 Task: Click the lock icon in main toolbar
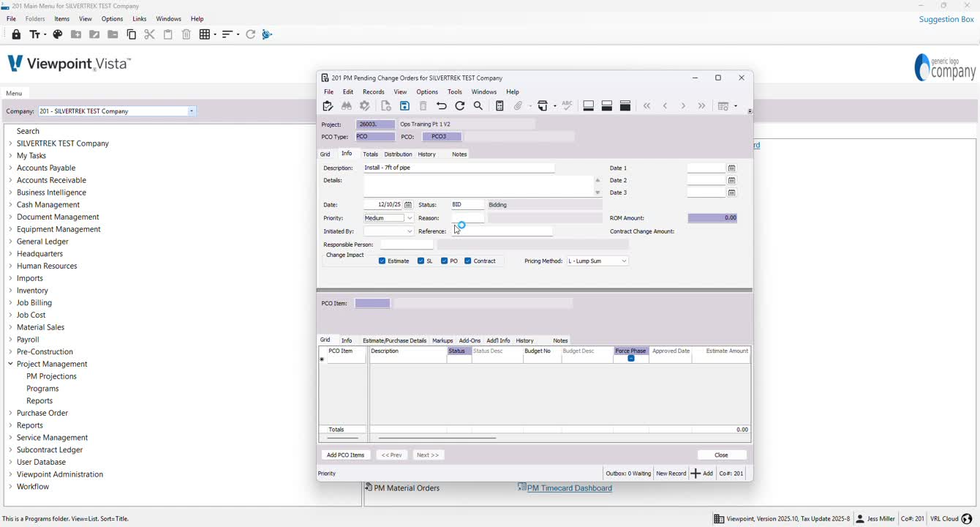16,34
